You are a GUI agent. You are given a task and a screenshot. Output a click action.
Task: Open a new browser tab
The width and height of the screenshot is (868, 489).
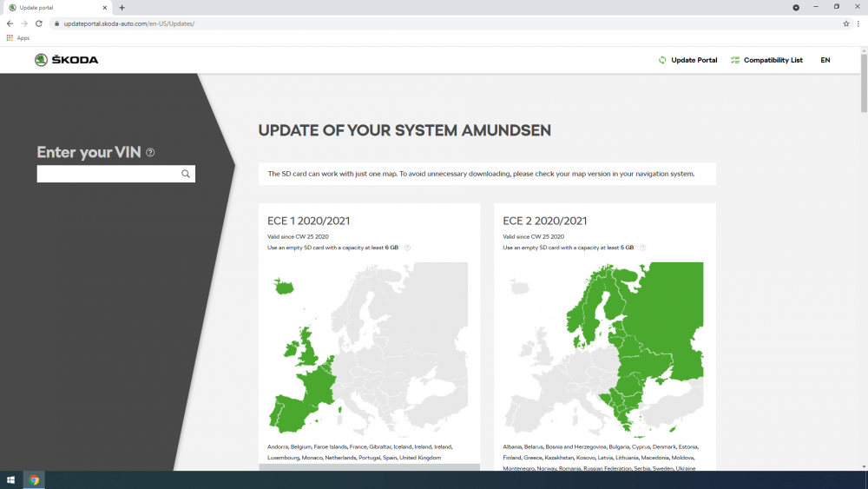[122, 8]
